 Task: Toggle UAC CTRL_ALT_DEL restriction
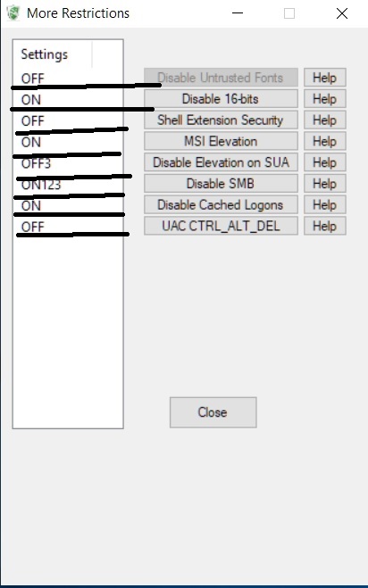point(221,226)
